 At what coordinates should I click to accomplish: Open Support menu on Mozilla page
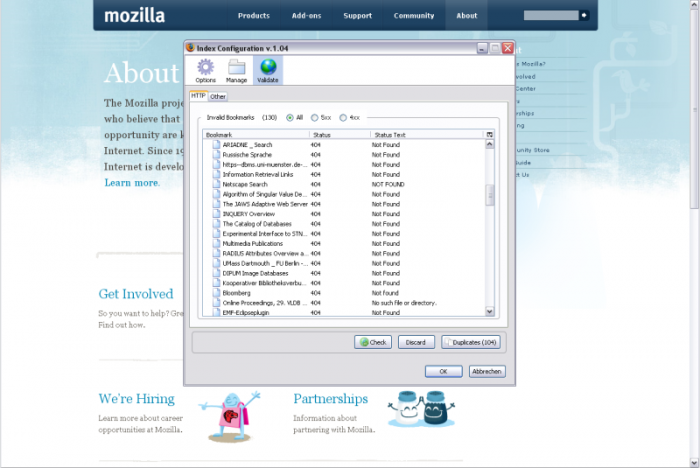357,16
